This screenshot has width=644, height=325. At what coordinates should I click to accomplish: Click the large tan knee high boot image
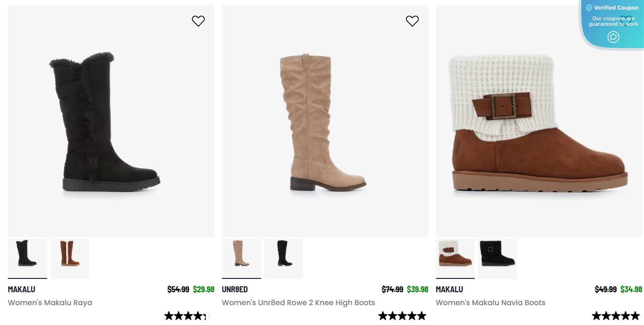click(x=325, y=121)
